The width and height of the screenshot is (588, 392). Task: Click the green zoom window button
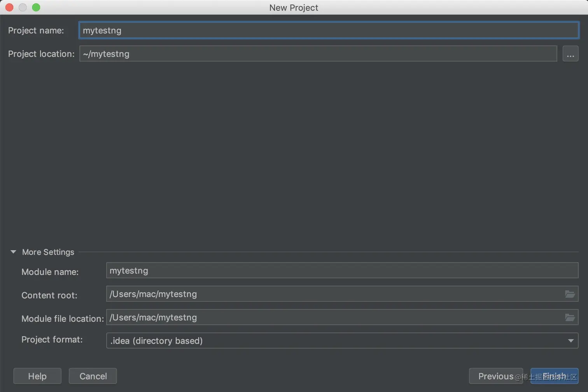[x=36, y=7]
